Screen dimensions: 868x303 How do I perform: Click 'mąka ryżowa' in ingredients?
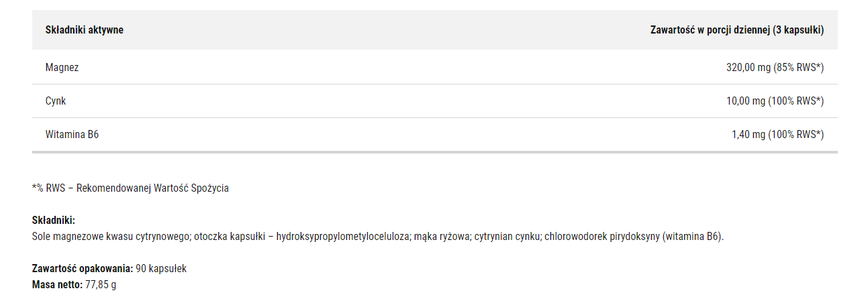coord(444,237)
